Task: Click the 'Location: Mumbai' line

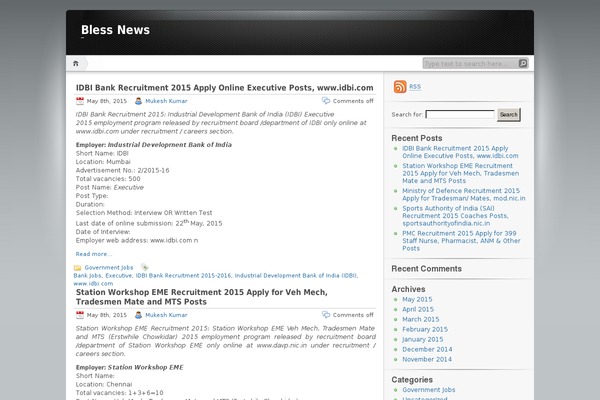Action: coord(103,162)
